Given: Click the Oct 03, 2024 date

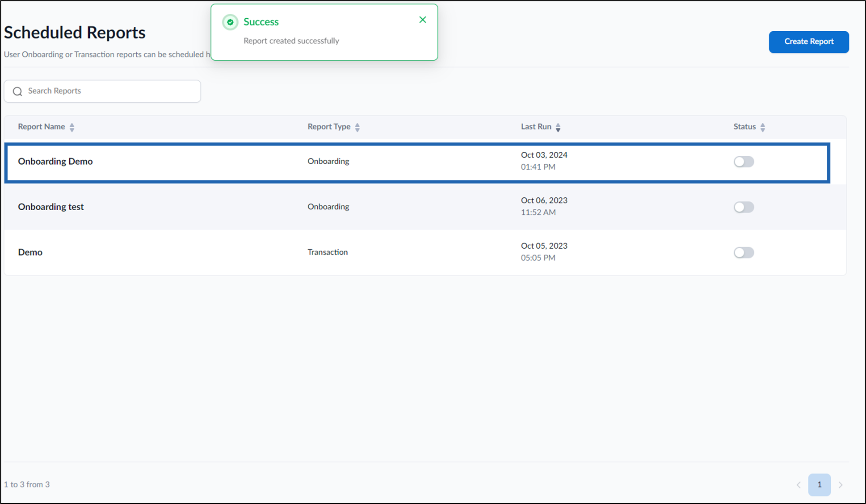Looking at the screenshot, I should tap(544, 155).
